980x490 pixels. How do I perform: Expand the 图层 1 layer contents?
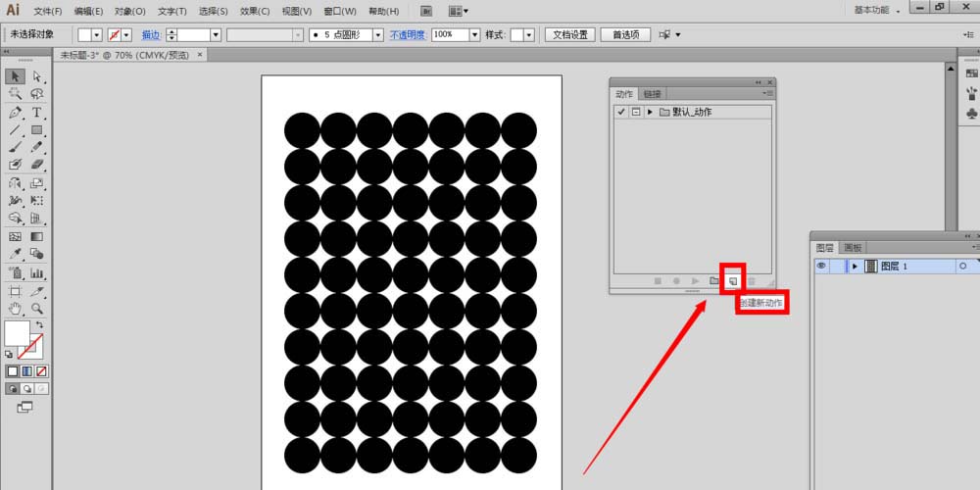[x=855, y=266]
